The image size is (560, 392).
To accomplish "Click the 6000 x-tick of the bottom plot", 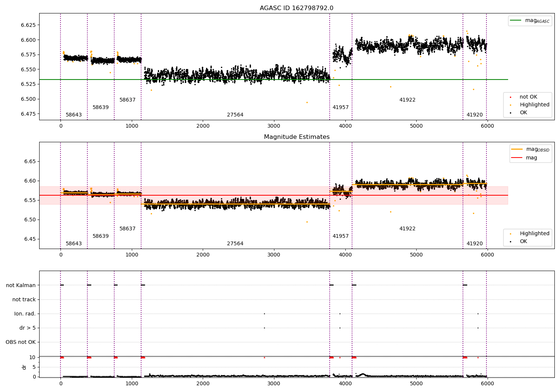I will click(487, 383).
